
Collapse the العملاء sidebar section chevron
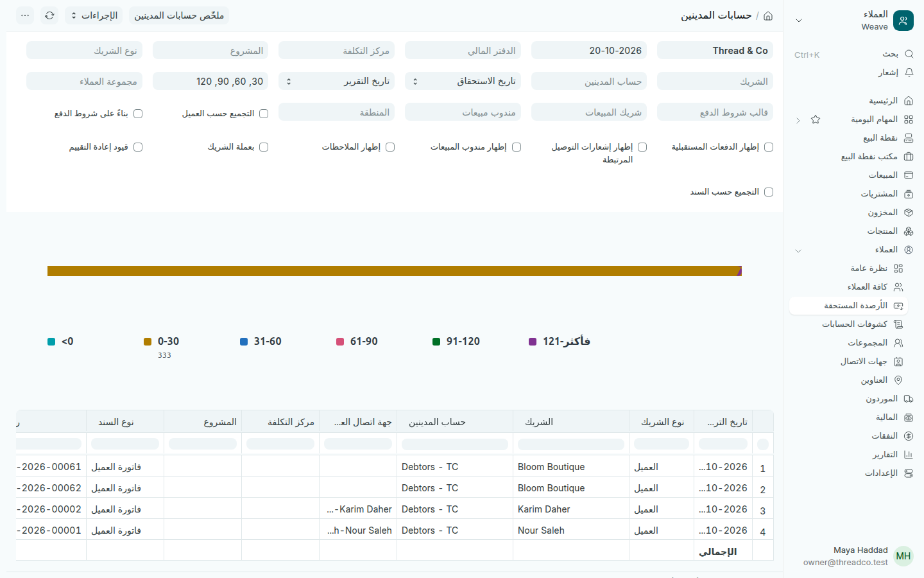(798, 250)
